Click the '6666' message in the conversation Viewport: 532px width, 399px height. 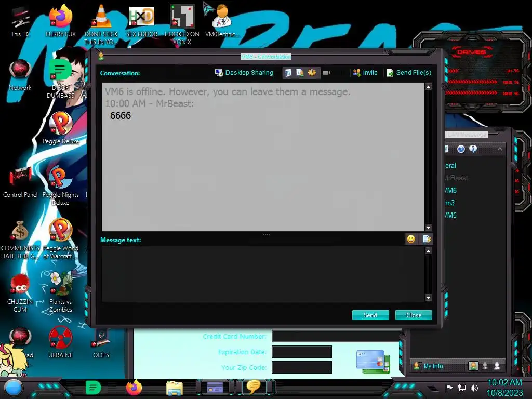coord(121,116)
